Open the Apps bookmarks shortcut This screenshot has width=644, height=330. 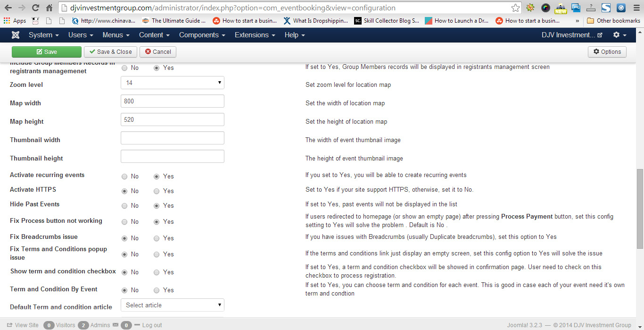click(15, 21)
